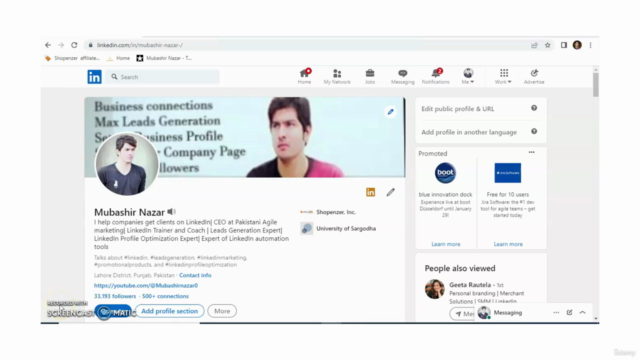Click help icon beside Edit public profile
Viewport: 640px width, 360px height.
(534, 108)
